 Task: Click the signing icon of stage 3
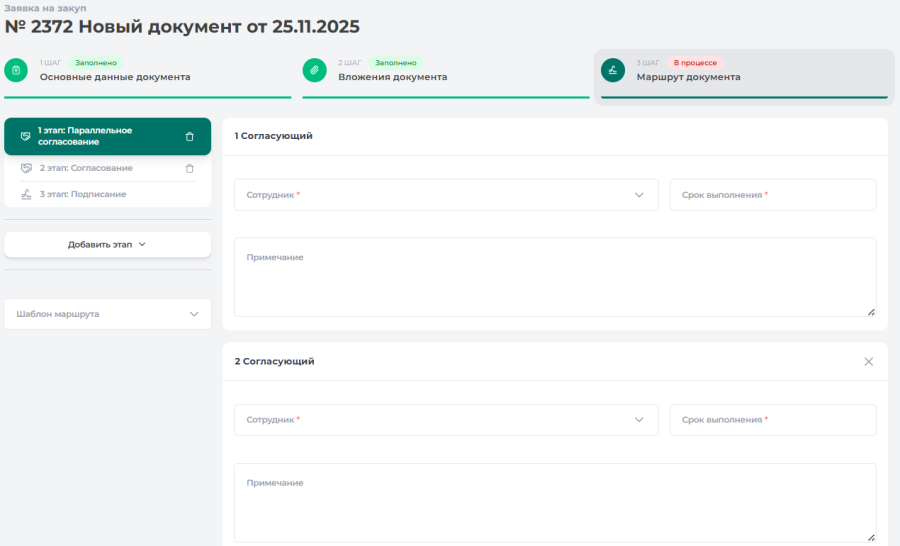(27, 195)
